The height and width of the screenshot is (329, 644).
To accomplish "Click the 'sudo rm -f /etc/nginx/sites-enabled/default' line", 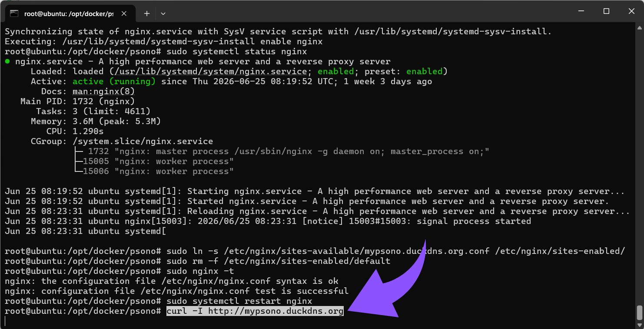I will pos(198,261).
